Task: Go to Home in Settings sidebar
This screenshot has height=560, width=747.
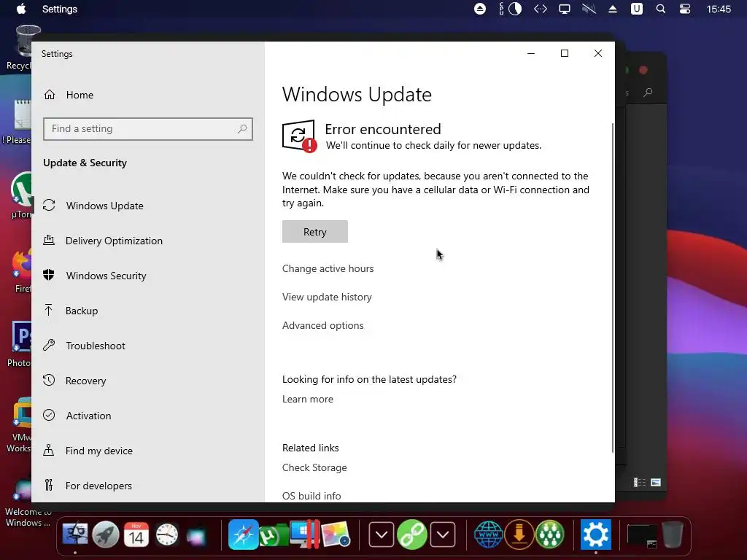Action: [x=147, y=95]
